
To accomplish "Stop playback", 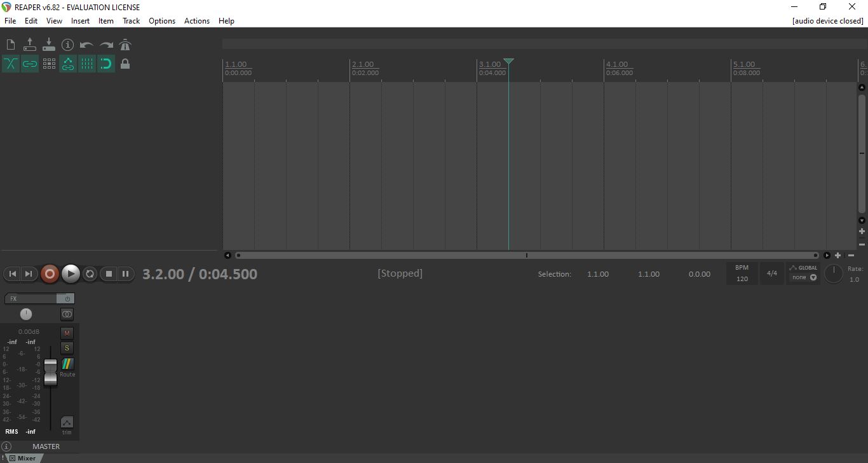I will tap(109, 273).
